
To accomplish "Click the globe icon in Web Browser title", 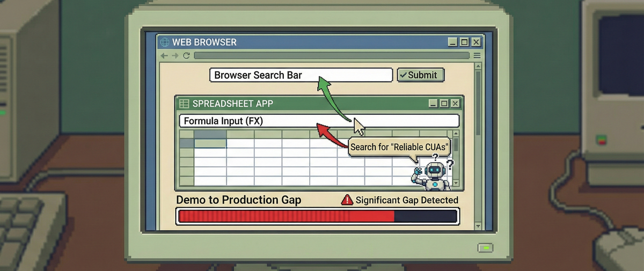I will coord(165,42).
